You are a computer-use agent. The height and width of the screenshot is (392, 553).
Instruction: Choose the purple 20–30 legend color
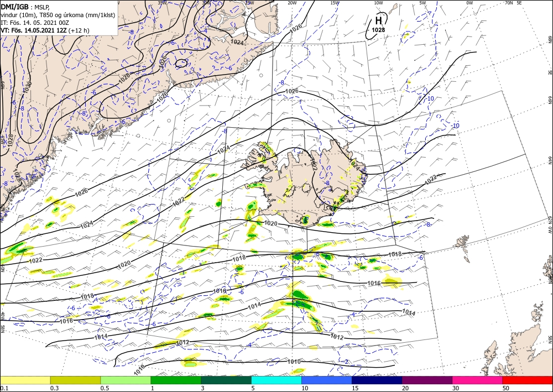pos(427,380)
